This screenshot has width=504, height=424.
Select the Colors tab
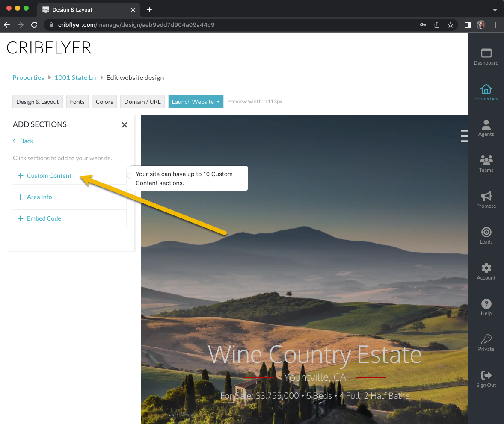pyautogui.click(x=104, y=101)
